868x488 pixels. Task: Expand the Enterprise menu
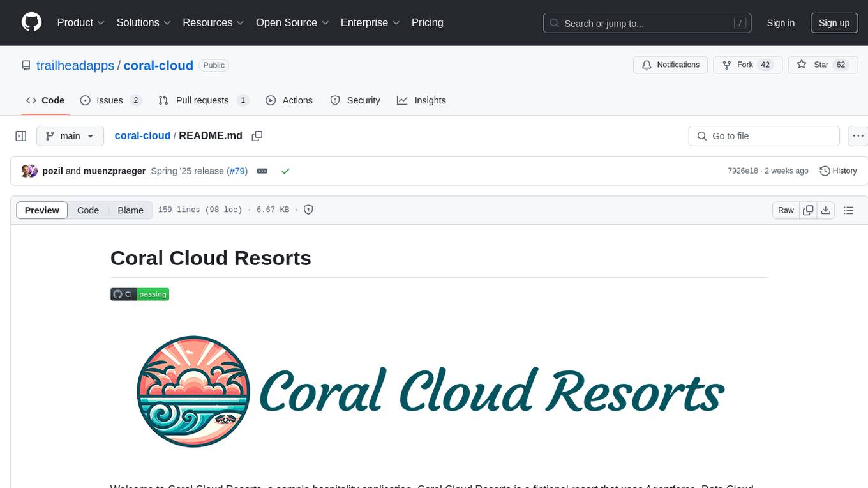tap(370, 22)
